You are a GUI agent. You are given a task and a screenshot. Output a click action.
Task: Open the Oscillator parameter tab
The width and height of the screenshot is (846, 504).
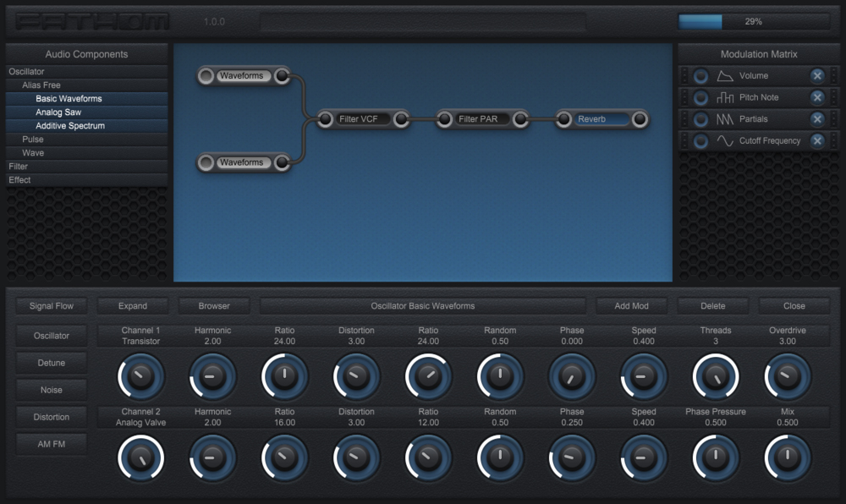click(x=52, y=336)
